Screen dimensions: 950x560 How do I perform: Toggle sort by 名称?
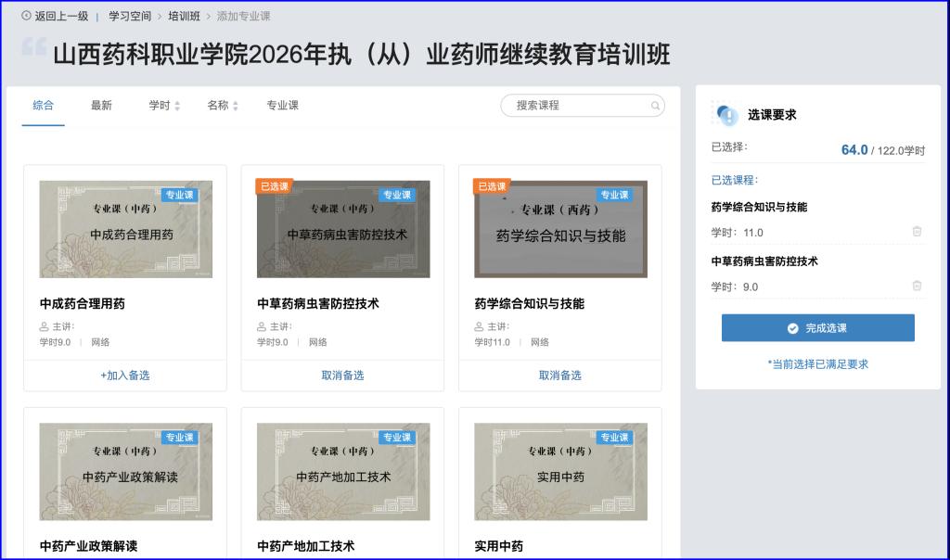click(223, 106)
